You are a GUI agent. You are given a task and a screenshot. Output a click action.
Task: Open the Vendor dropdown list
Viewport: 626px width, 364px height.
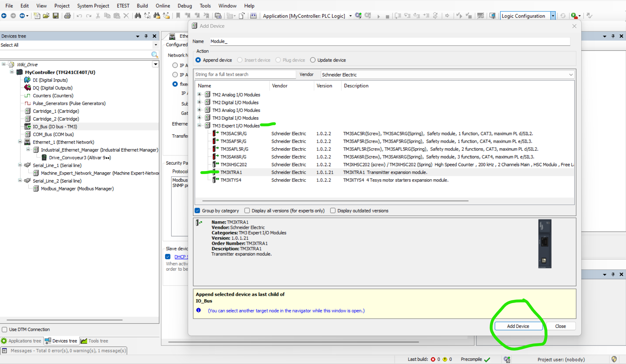pos(570,75)
